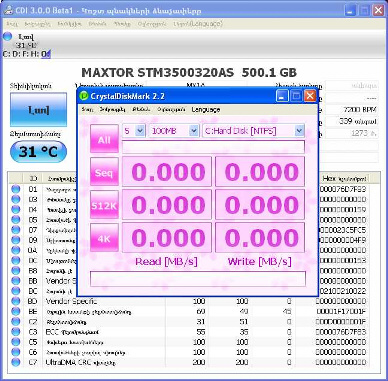Click the ID column header
Viewport: 388px width, 381px height.
33,178
